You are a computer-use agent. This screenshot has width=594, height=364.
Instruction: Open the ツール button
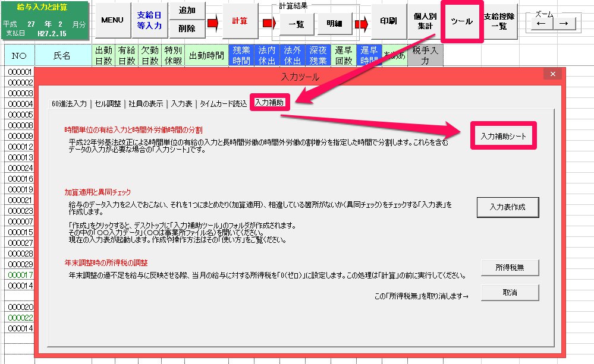tap(462, 21)
